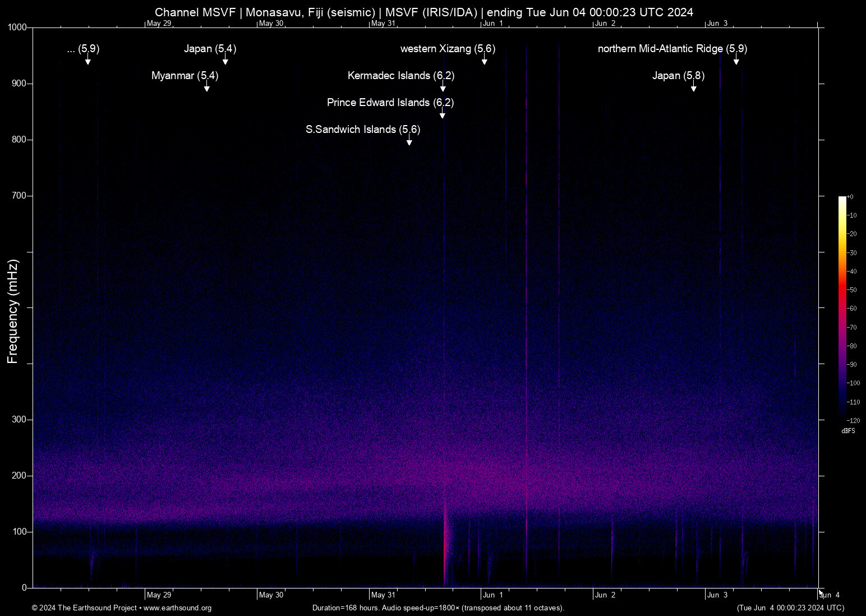Click the ending timestamp text at bottom right
Viewport: 866px width, 616px height.
click(x=791, y=608)
